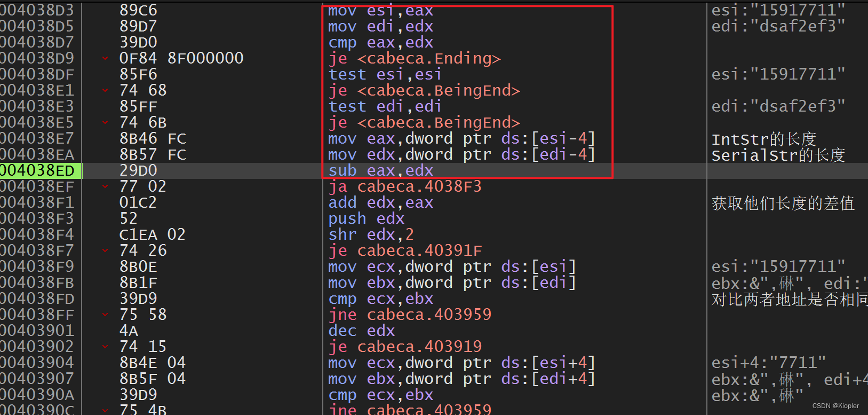Select the 'cmp eax,edx' instruction

381,42
